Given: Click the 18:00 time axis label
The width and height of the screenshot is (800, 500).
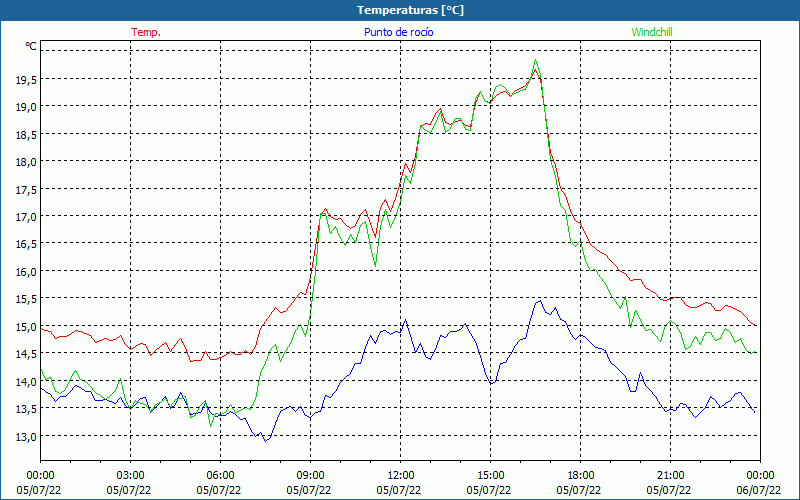Looking at the screenshot, I should (x=580, y=476).
